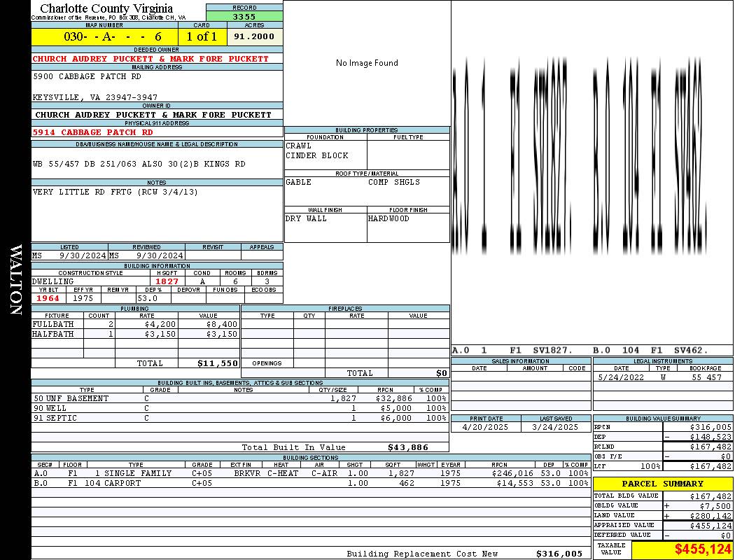Viewport: 735px width, 560px height.
Task: Click KEYSVILLE, VA 23947-3947 line
Action: (x=94, y=97)
